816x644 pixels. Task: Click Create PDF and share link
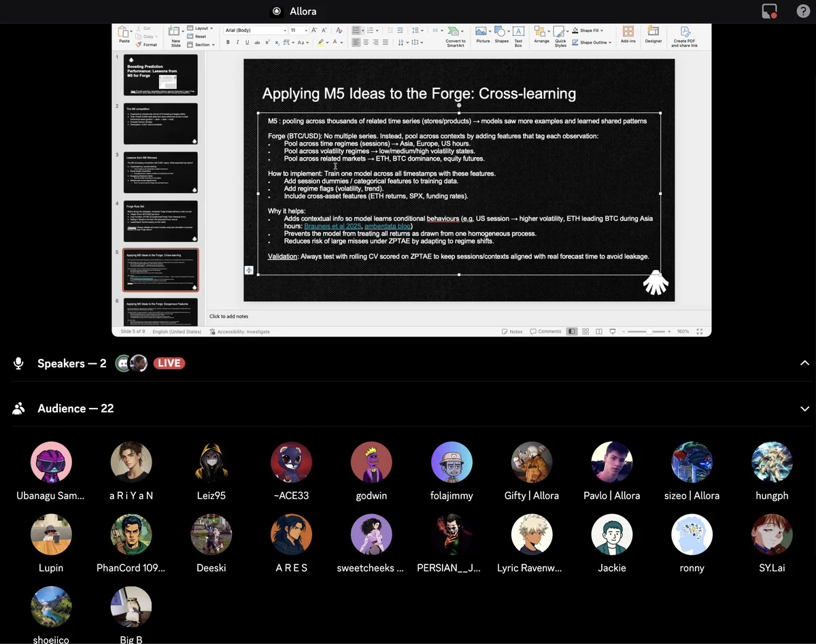(684, 37)
